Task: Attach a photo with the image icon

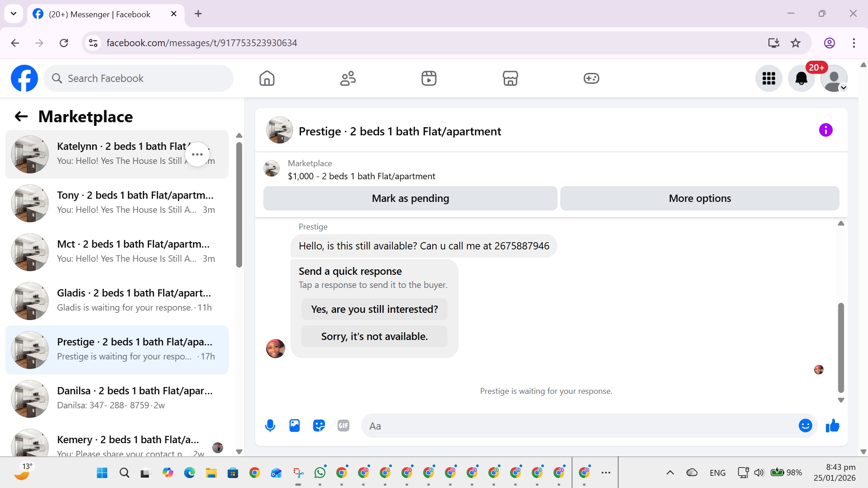Action: pos(295,426)
